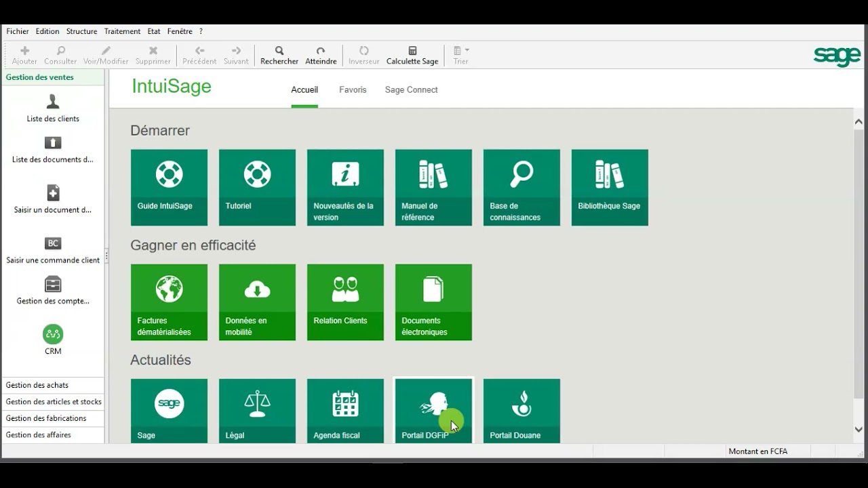Open Saisir un document sidebar shortcut

click(53, 199)
